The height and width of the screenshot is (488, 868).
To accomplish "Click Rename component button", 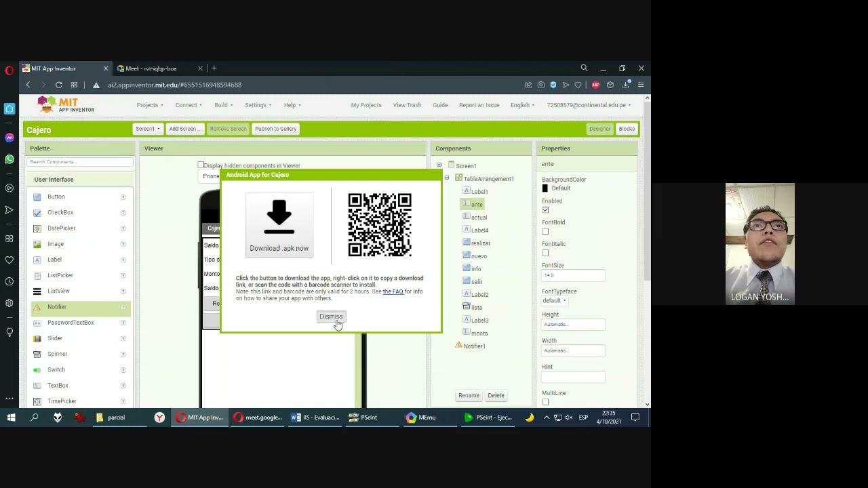I will tap(469, 395).
